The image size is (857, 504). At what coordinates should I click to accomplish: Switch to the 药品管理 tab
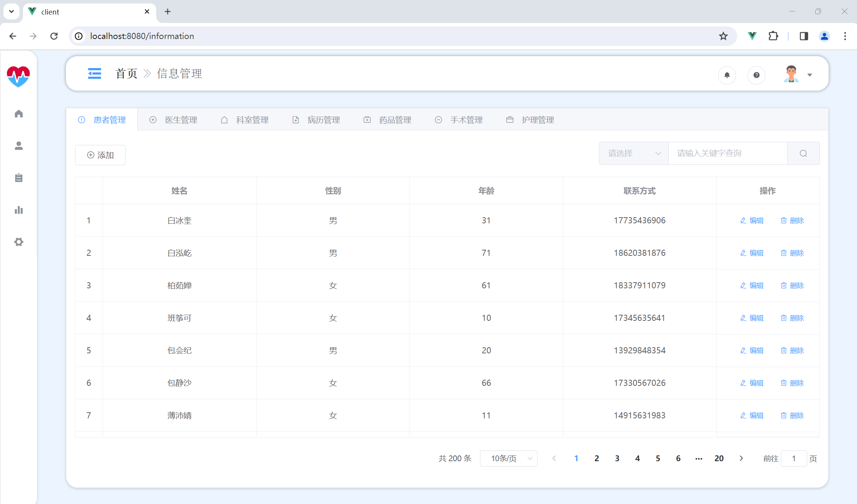(x=387, y=120)
